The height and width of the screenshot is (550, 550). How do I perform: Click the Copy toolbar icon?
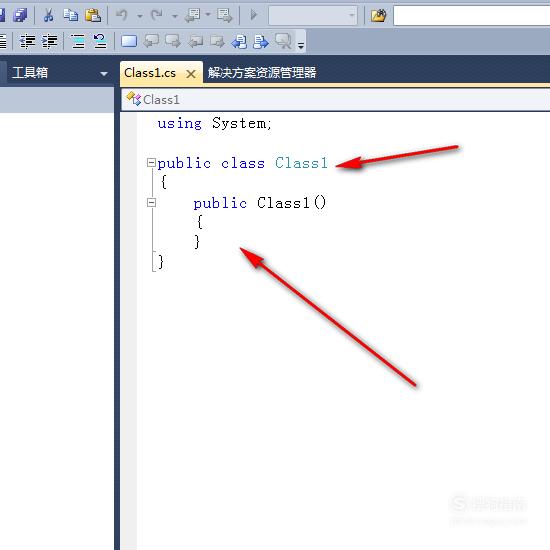71,15
